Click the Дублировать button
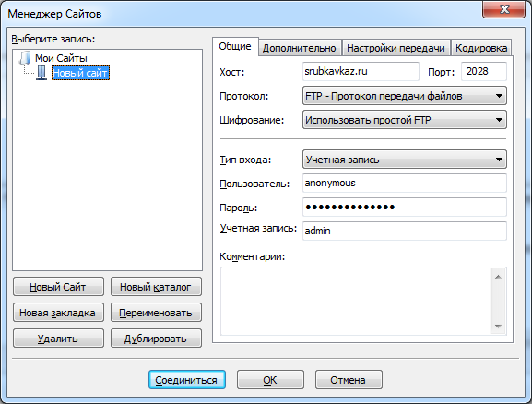The height and width of the screenshot is (404, 532). pos(156,339)
